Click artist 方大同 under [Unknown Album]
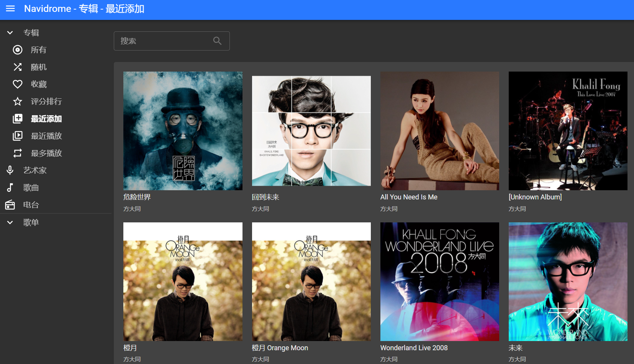This screenshot has width=634, height=364. pyautogui.click(x=517, y=209)
